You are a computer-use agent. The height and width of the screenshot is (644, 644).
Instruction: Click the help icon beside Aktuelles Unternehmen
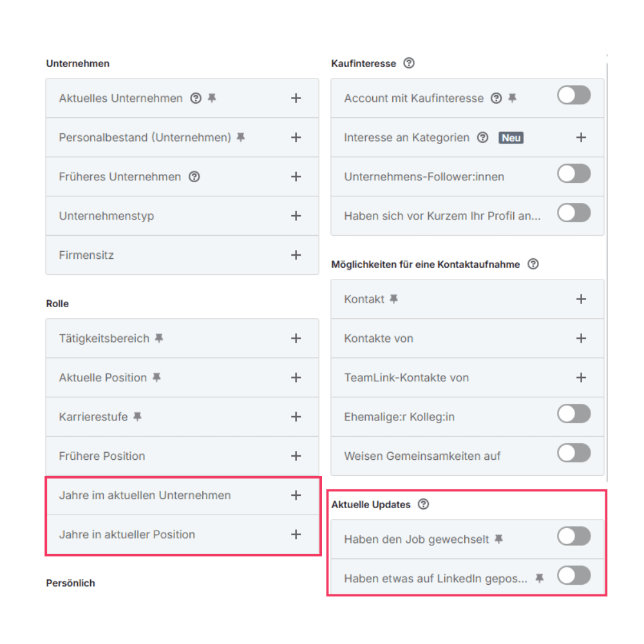195,98
